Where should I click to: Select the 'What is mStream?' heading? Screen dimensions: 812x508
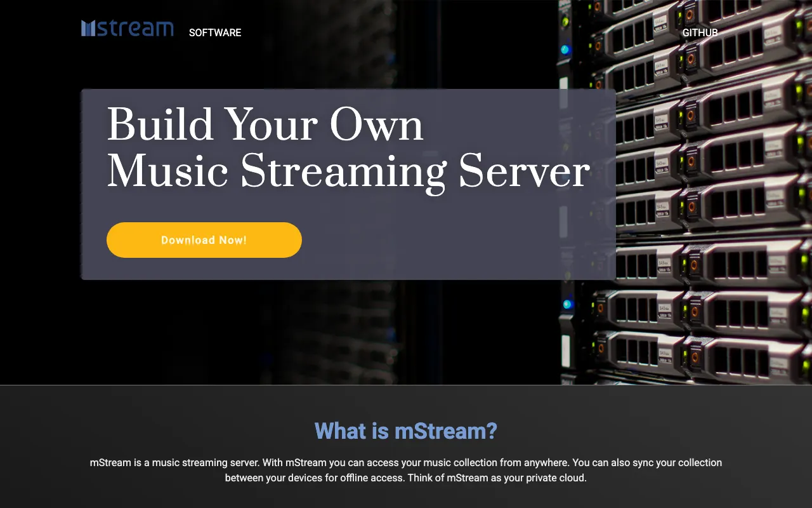[406, 431]
